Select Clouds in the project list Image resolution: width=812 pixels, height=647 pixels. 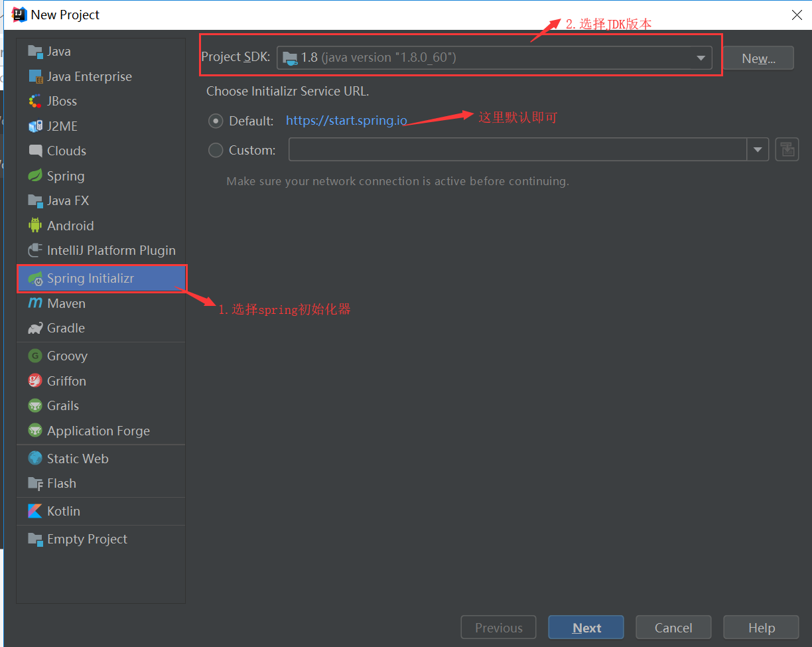click(x=101, y=151)
